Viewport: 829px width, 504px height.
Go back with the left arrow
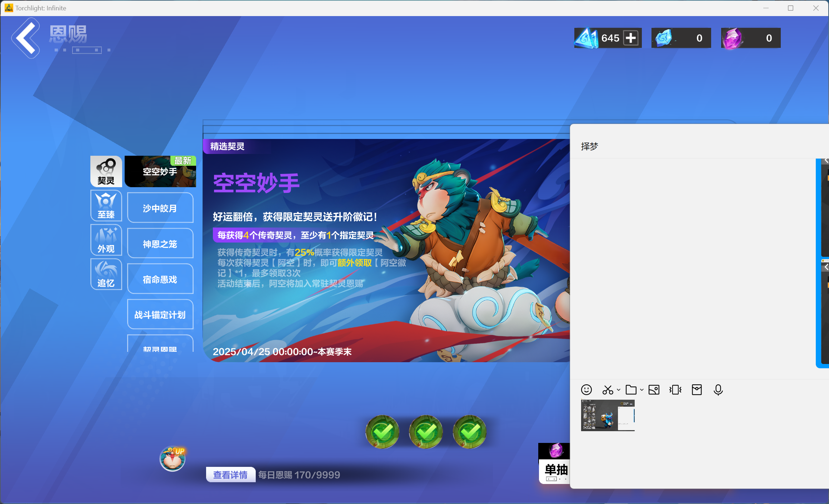(x=25, y=38)
